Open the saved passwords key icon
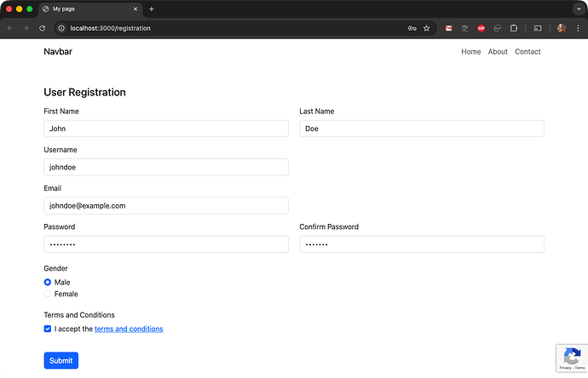Viewport: 588px width, 378px height. click(412, 28)
